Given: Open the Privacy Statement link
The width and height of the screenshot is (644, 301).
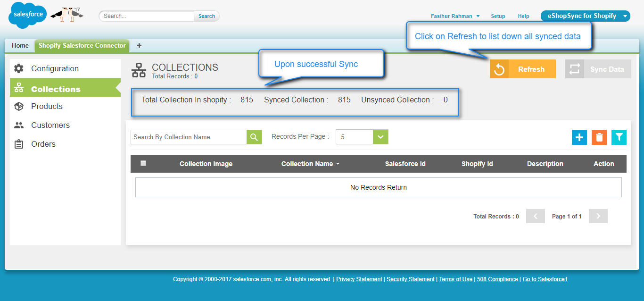Looking at the screenshot, I should click(359, 279).
